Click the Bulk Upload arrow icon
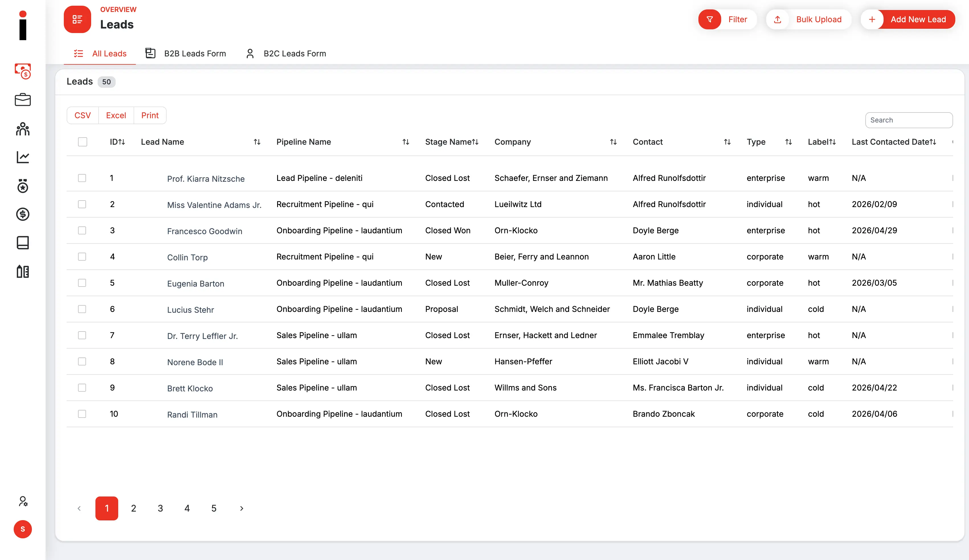 (x=778, y=19)
